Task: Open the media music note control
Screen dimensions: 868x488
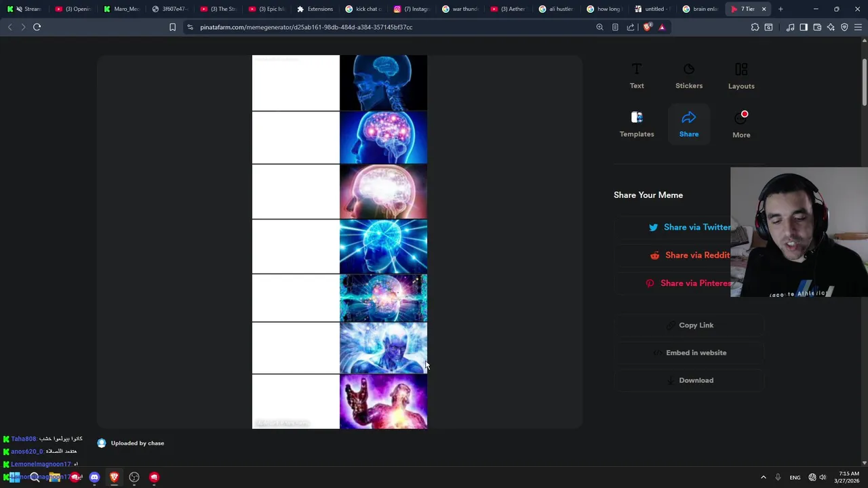Action: (790, 27)
